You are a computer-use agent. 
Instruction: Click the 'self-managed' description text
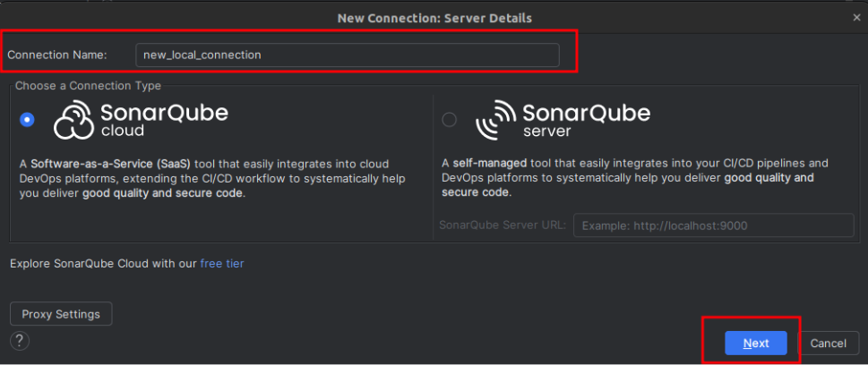[491, 164]
